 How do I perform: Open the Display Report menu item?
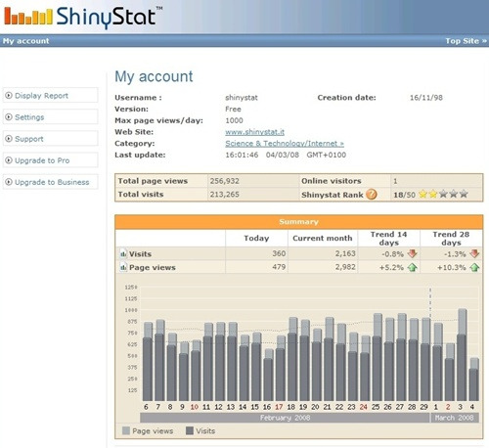(x=51, y=95)
